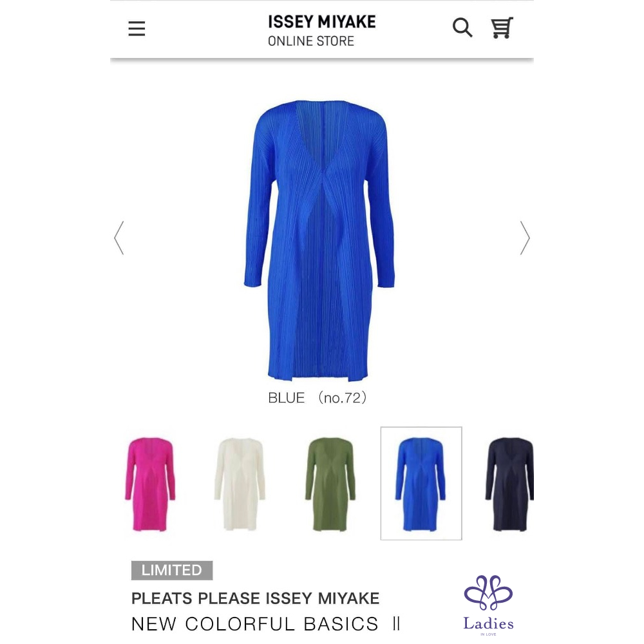This screenshot has height=644, width=644.
Task: Open the hamburger menu
Action: (x=137, y=29)
